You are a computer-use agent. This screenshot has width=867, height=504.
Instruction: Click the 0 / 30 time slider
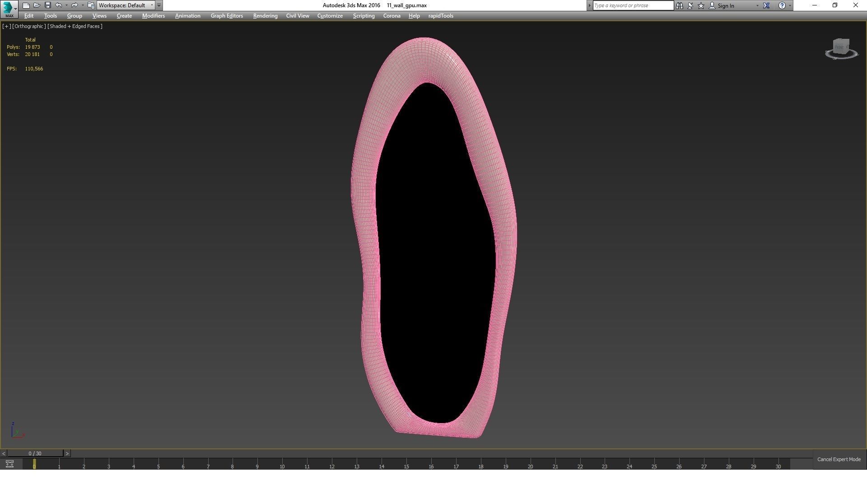[35, 453]
